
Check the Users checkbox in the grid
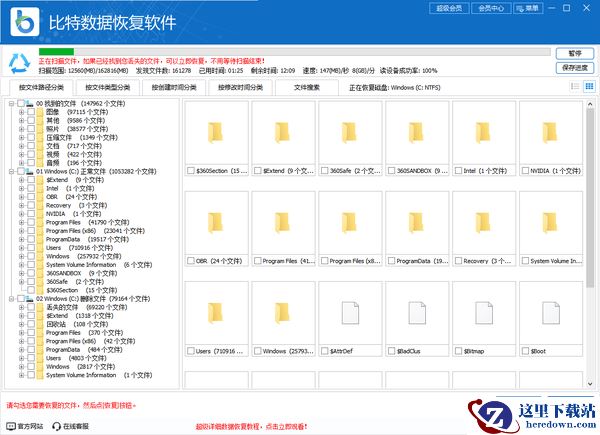(191, 351)
